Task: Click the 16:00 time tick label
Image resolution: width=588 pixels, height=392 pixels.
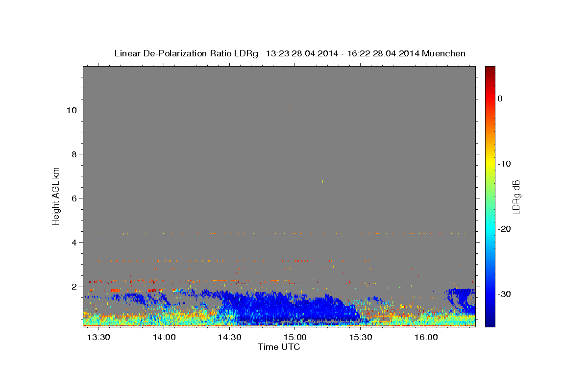Action: (426, 338)
